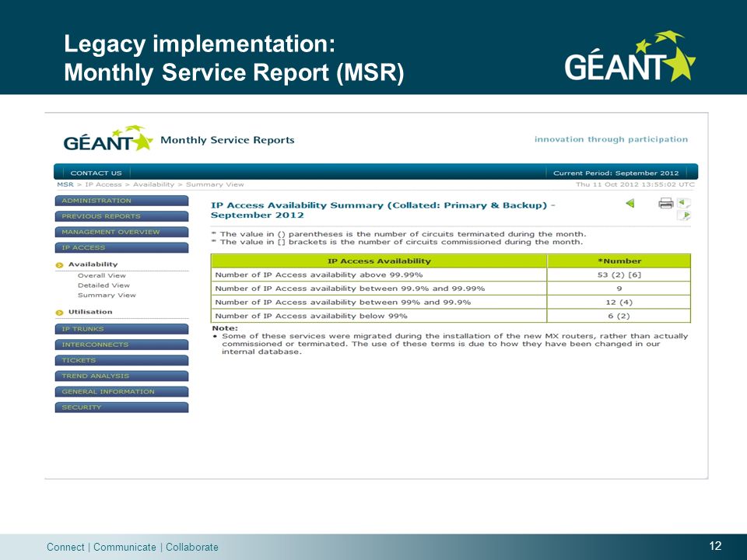Click Current Period: September 2012 label

tap(615, 173)
